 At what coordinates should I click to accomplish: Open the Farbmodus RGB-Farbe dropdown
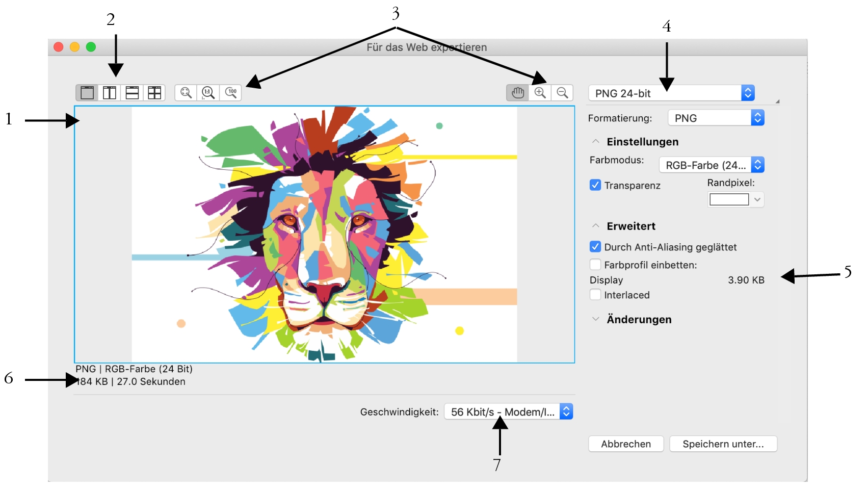coord(712,165)
